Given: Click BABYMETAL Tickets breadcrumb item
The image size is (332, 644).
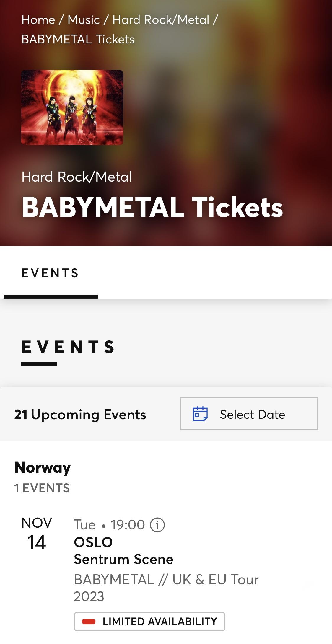Looking at the screenshot, I should tap(78, 39).
